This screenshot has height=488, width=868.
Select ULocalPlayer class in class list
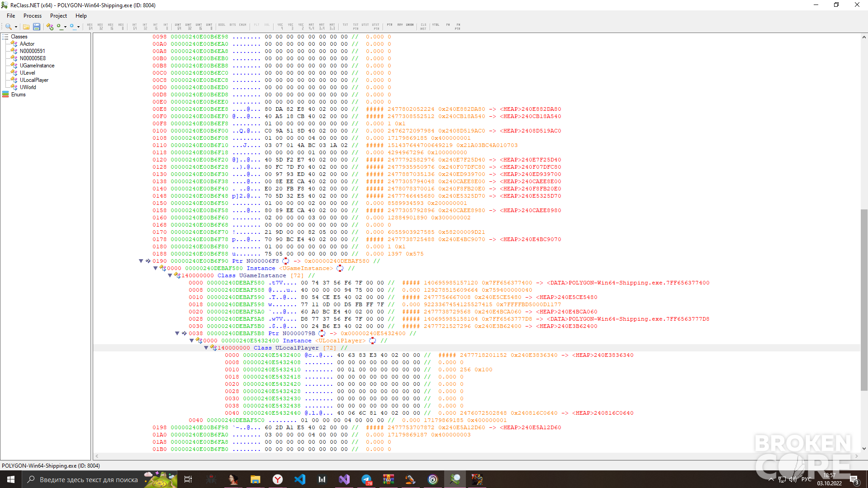[34, 80]
